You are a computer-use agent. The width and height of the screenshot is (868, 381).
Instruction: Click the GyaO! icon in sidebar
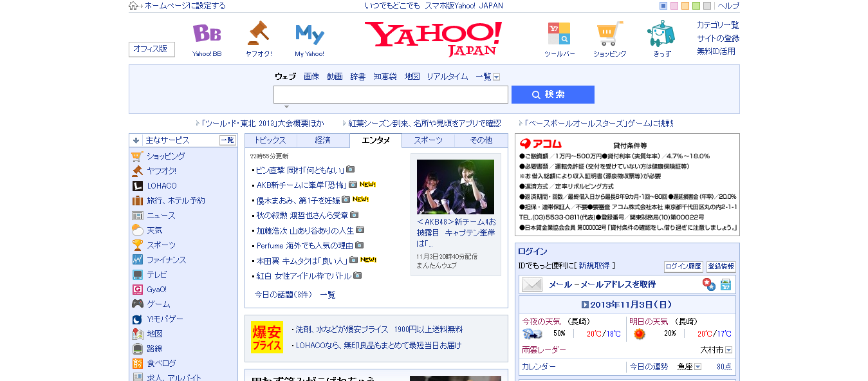[137, 290]
